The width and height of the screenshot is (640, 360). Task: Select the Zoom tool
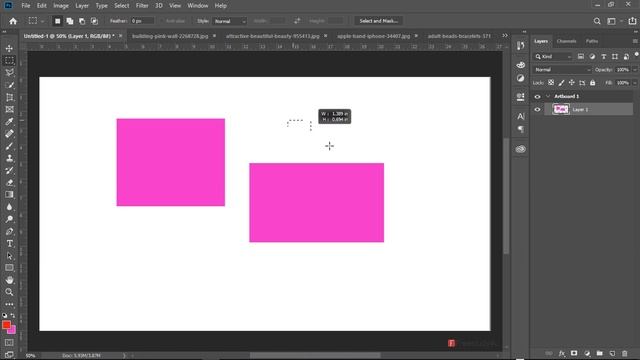9,292
